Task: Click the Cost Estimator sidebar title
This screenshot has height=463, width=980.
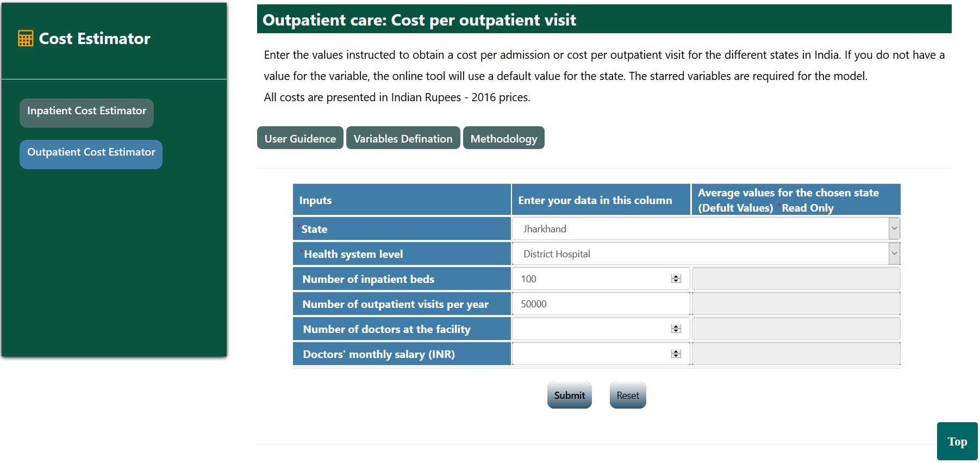Action: pyautogui.click(x=95, y=39)
